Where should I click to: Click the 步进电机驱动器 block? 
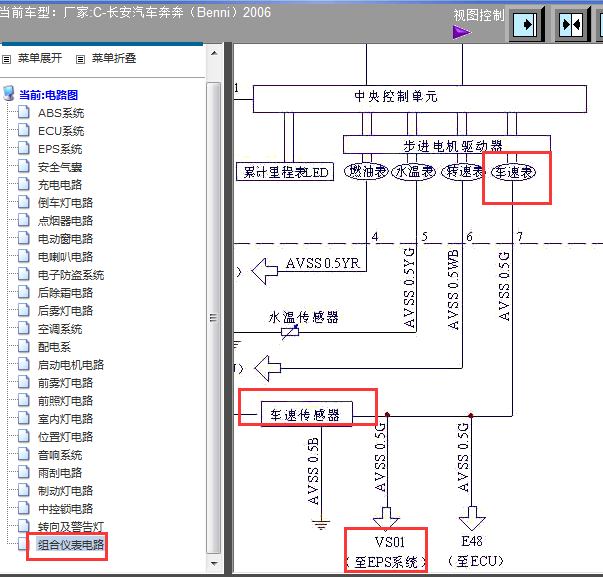[x=447, y=145]
